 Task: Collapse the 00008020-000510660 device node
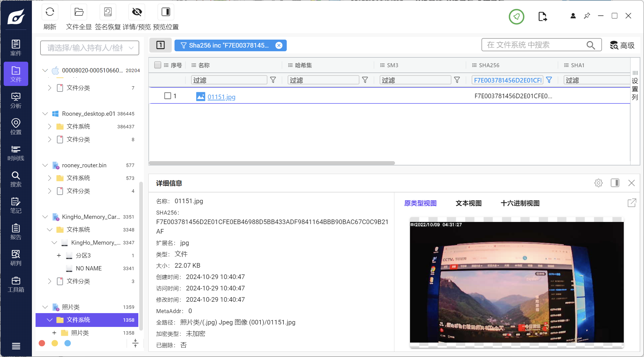pyautogui.click(x=45, y=71)
